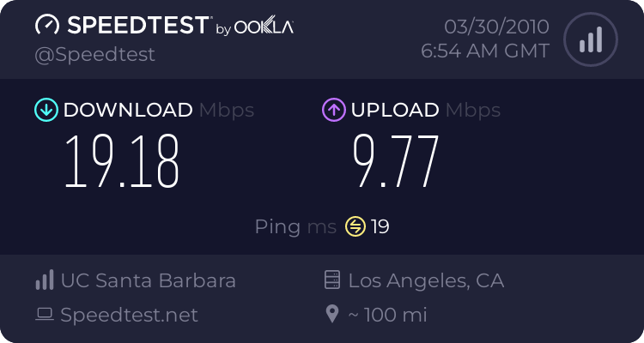
Task: Click the yellow ping icon
Action: tap(355, 226)
